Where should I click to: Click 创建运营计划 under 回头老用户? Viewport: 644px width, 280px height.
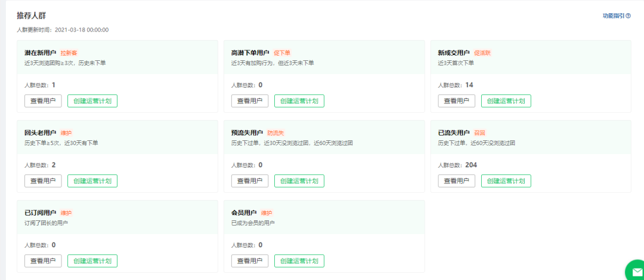(92, 181)
